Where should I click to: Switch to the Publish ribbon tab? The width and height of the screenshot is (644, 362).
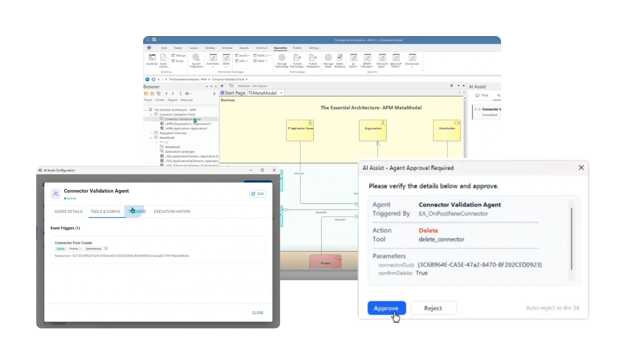click(x=297, y=48)
